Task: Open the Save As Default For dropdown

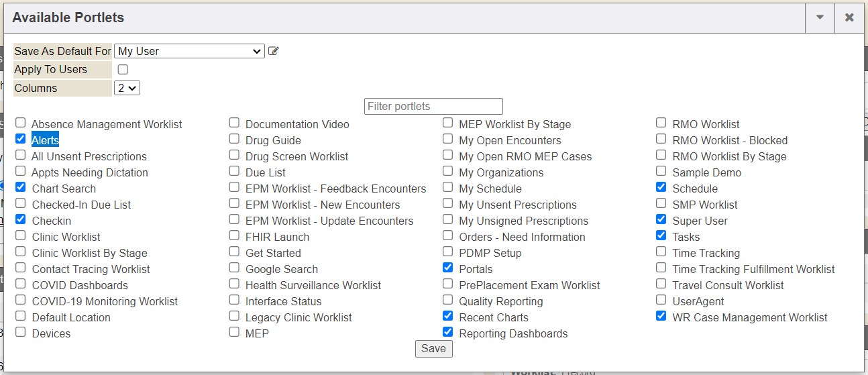Action: (x=189, y=51)
